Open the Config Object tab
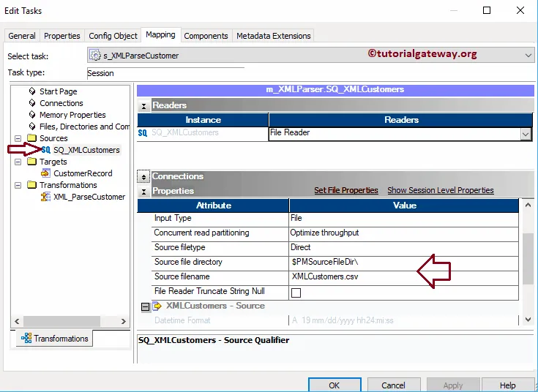Viewport: 538px width, 392px height. click(113, 36)
